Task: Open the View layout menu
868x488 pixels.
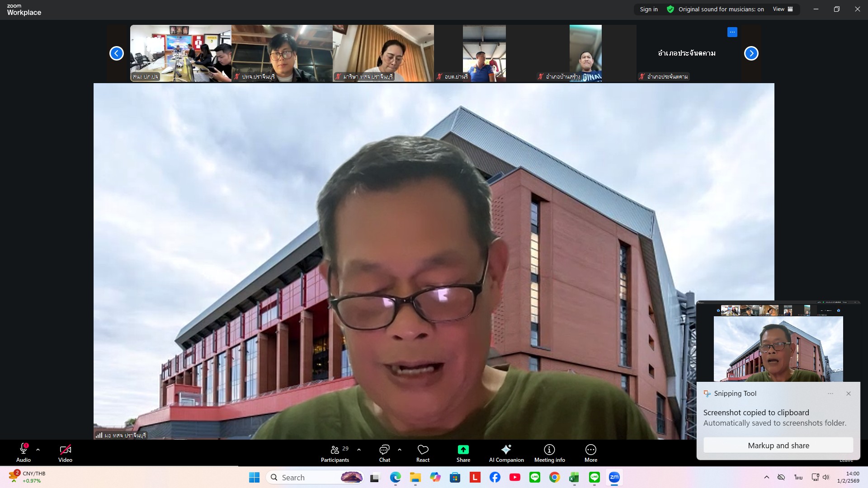Action: point(783,9)
